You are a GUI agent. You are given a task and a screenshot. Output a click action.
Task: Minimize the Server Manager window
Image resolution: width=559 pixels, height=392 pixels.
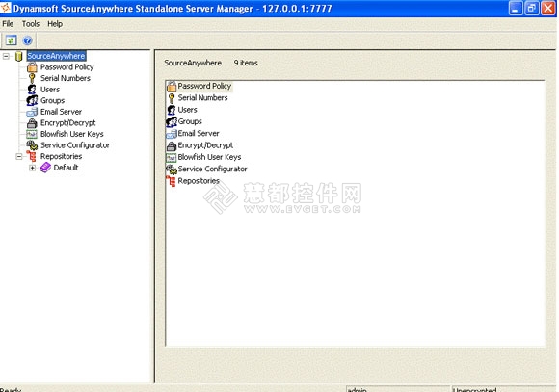(516, 9)
